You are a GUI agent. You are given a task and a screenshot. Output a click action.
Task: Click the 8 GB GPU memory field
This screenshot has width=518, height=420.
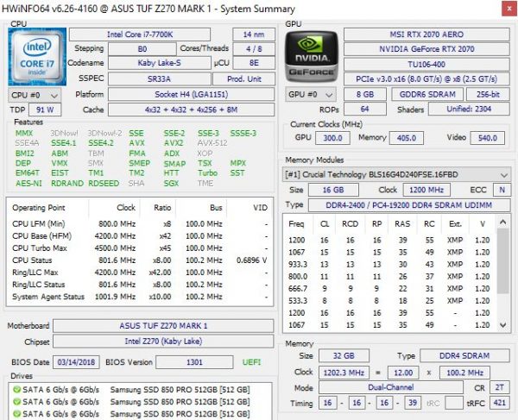coord(365,94)
